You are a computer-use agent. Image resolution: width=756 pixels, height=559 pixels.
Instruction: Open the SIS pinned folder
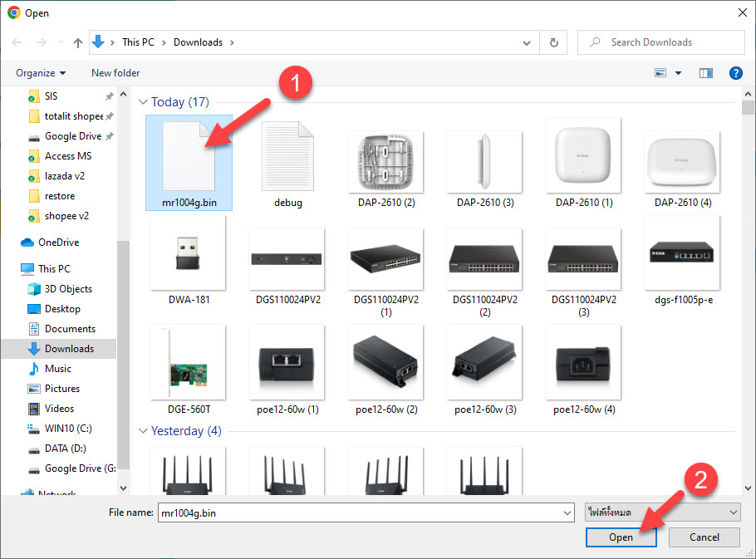51,96
